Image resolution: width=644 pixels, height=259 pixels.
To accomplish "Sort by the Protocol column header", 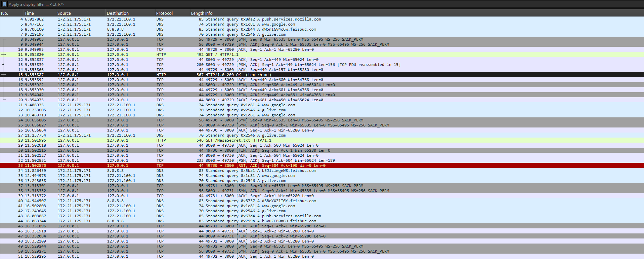I will pyautogui.click(x=172, y=13).
